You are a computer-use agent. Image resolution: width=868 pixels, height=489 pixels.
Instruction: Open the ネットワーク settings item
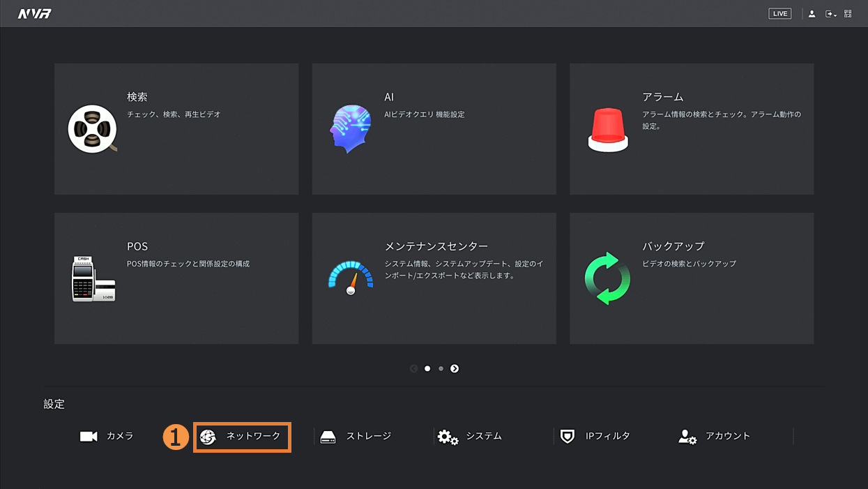(x=241, y=437)
